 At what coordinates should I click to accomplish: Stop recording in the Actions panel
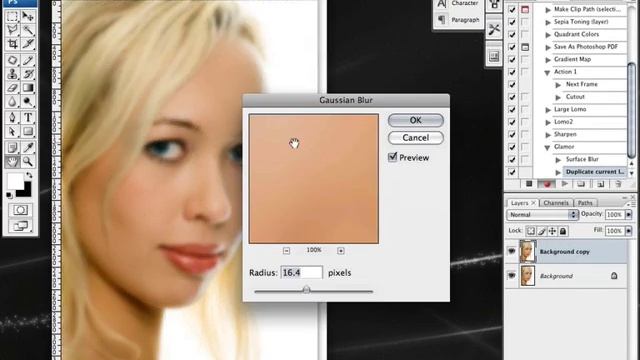pos(529,184)
